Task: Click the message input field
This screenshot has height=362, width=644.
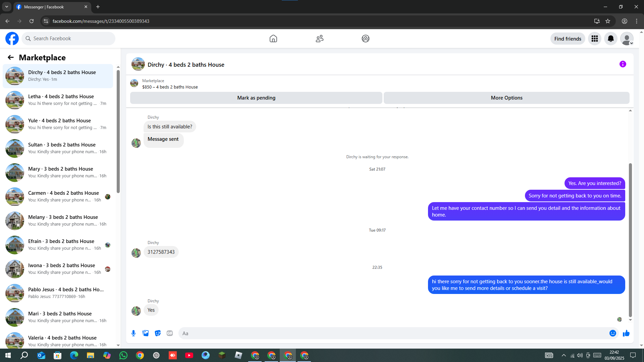Action: [392, 333]
